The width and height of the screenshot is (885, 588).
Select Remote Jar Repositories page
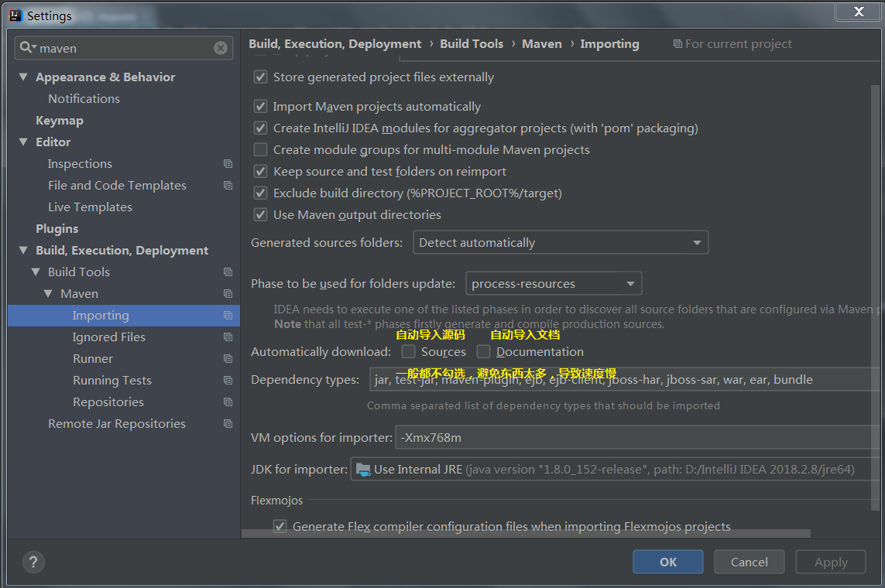point(117,423)
